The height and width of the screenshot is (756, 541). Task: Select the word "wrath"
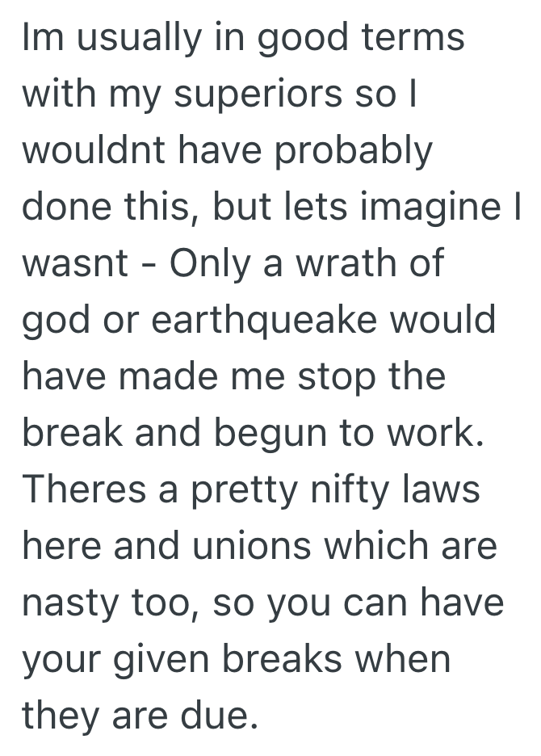[351, 265]
